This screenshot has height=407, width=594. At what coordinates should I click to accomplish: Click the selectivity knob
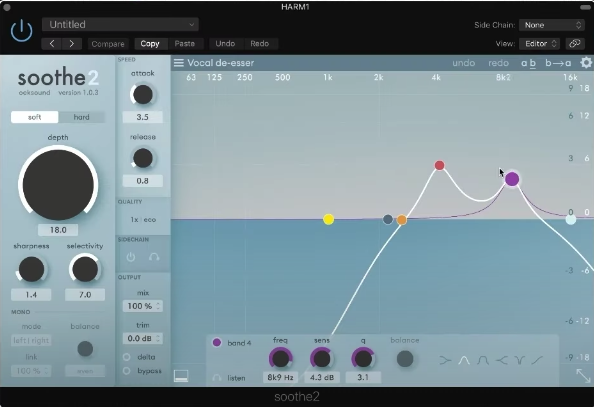click(85, 269)
